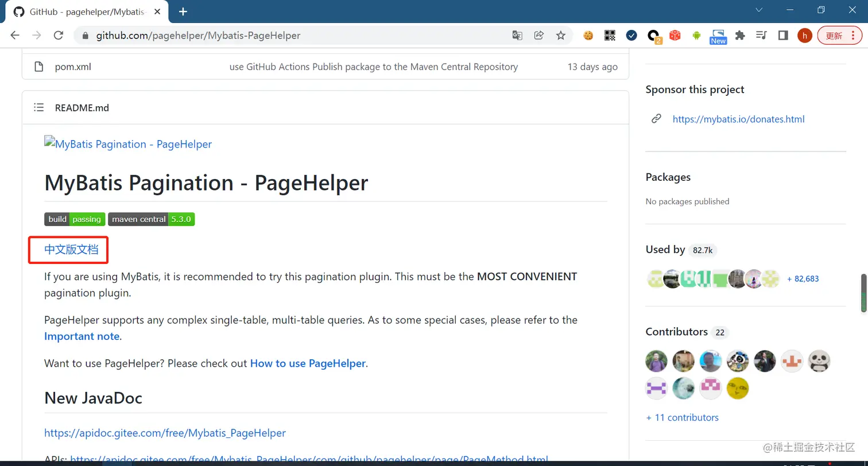Reload the current GitHub page

pyautogui.click(x=58, y=36)
